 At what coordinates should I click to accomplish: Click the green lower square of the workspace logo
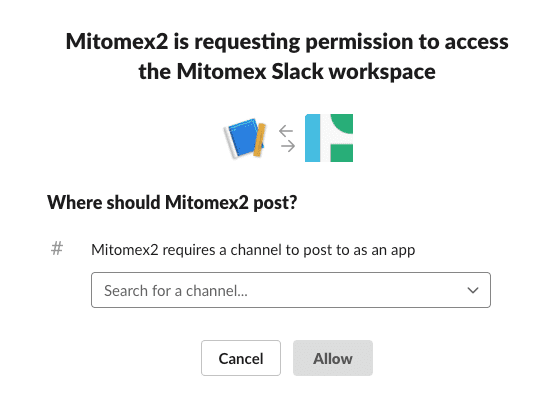342,153
